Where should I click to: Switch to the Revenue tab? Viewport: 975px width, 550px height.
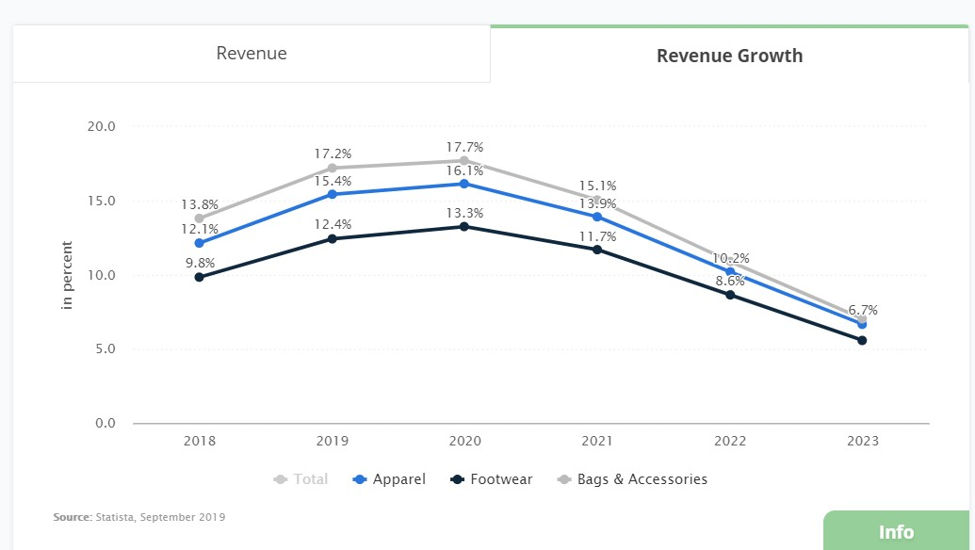pyautogui.click(x=251, y=53)
